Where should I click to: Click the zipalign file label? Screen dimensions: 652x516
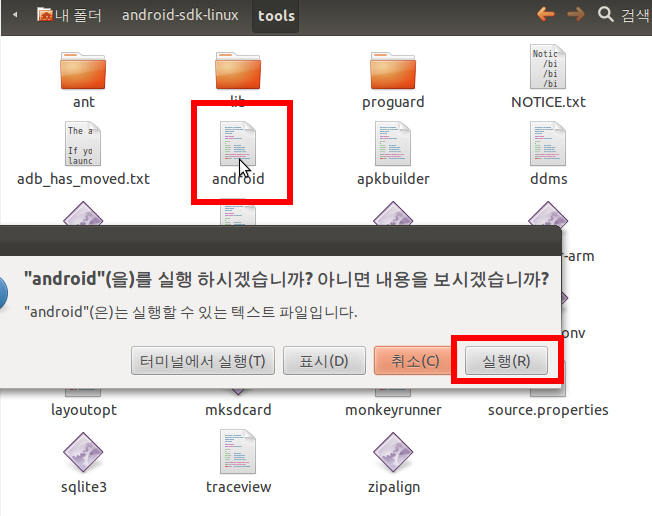pyautogui.click(x=394, y=487)
